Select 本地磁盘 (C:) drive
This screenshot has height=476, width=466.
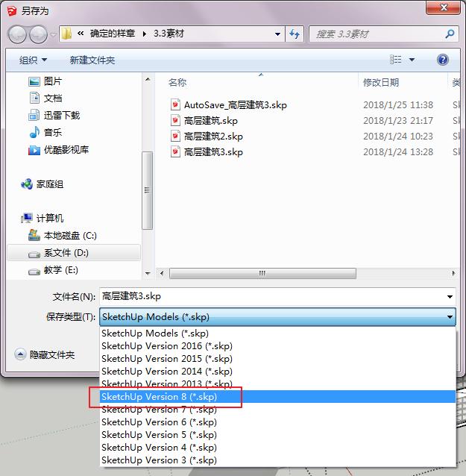(x=63, y=236)
